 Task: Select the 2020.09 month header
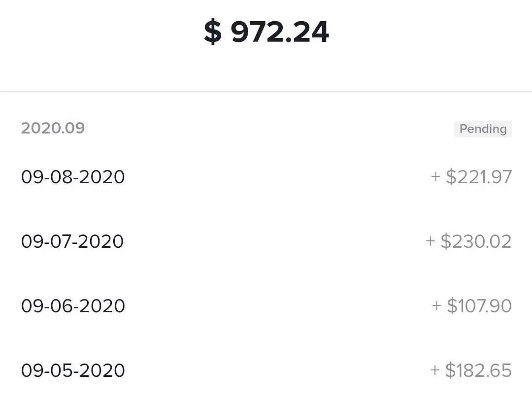click(x=53, y=128)
